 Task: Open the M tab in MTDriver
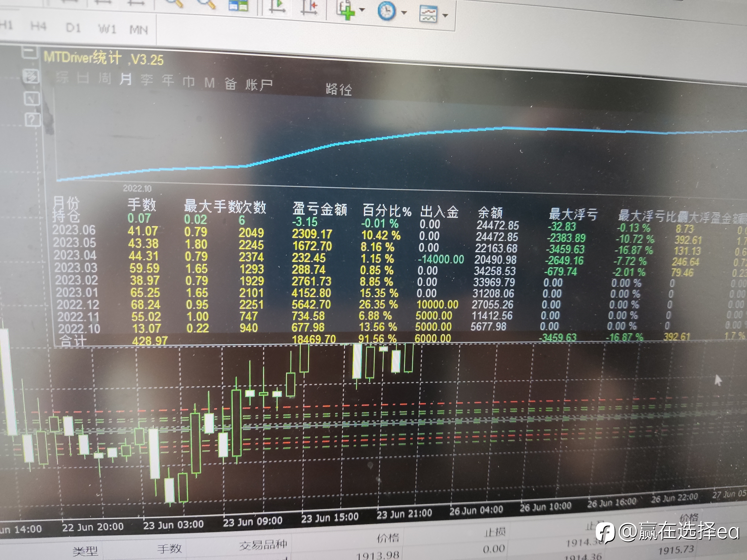[x=210, y=83]
